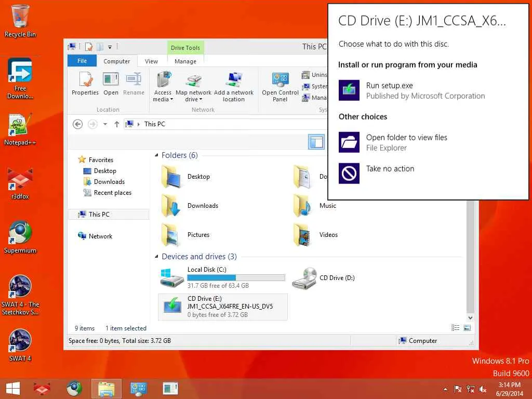Open SWAT 4 - The Stetchkov Syndicate shortcut

(20, 295)
